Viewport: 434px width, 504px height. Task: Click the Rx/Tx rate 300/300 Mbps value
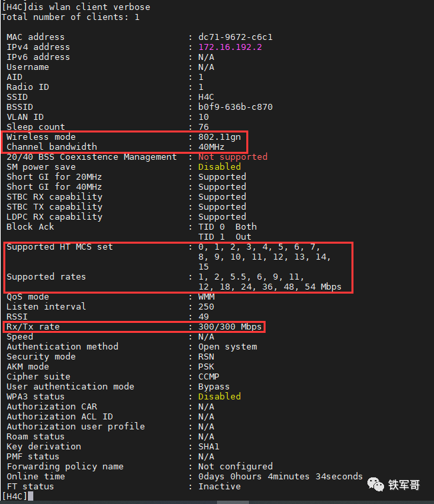tap(232, 327)
